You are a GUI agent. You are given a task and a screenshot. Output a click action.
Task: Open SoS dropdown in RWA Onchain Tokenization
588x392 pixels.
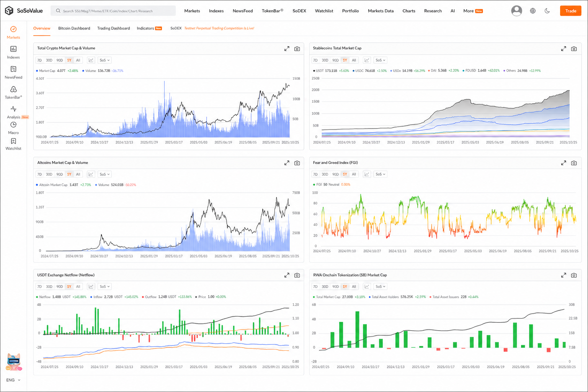point(380,286)
